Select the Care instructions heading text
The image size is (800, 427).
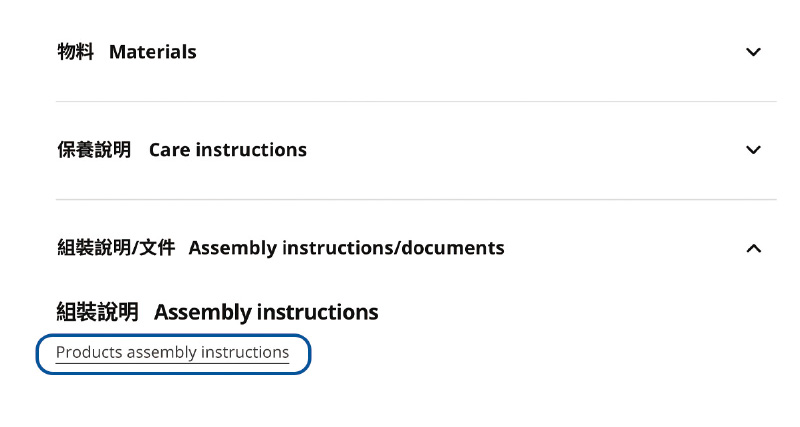[x=227, y=150]
